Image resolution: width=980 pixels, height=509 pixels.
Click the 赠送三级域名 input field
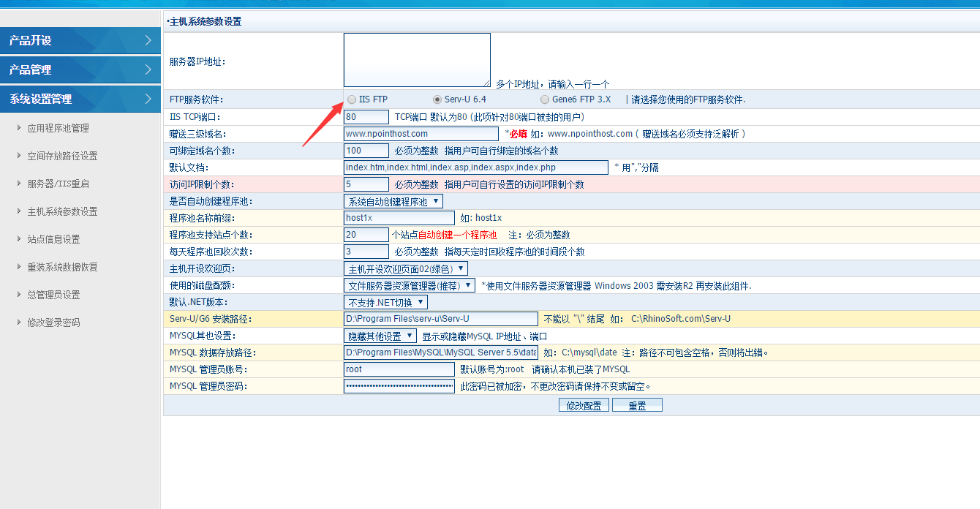421,134
